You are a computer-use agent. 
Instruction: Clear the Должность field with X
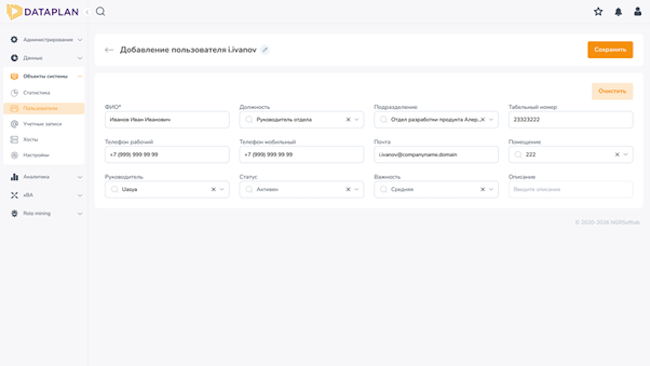tap(348, 120)
